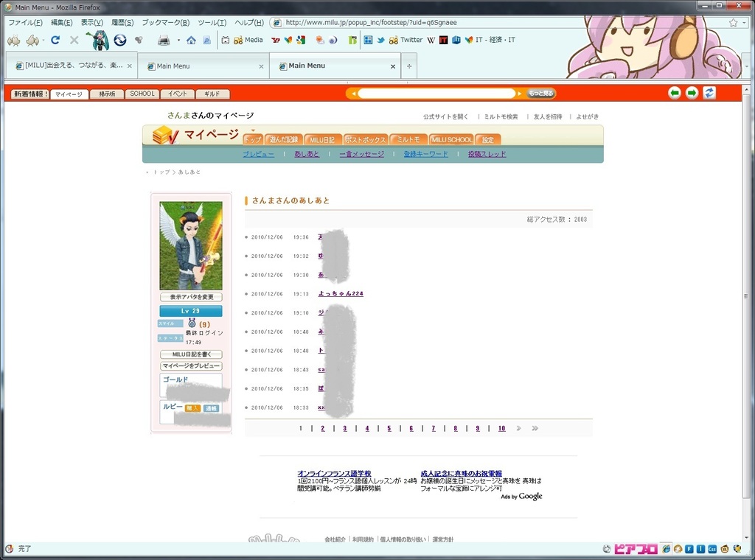This screenshot has height=560, width=755.
Task: Open the 表示 menu
Action: [x=92, y=23]
